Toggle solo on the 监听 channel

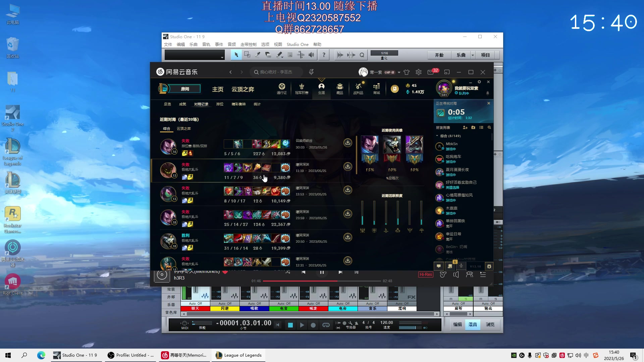465,299
